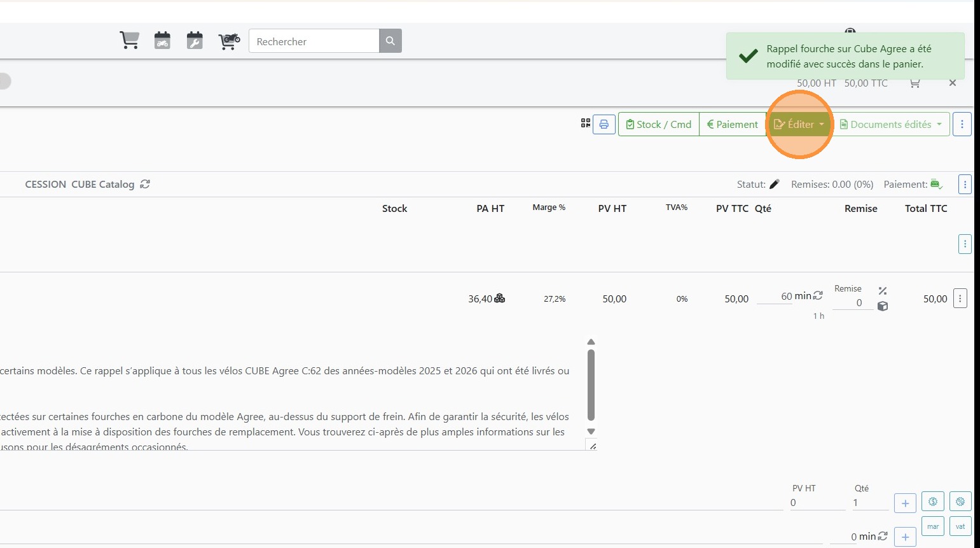Click the CESSION label
This screenshot has height=548, width=980.
click(x=46, y=185)
